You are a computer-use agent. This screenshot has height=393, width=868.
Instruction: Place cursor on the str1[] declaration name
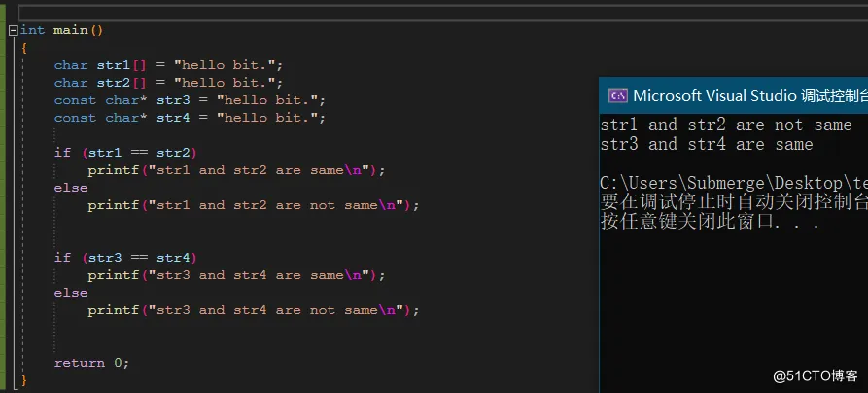114,65
